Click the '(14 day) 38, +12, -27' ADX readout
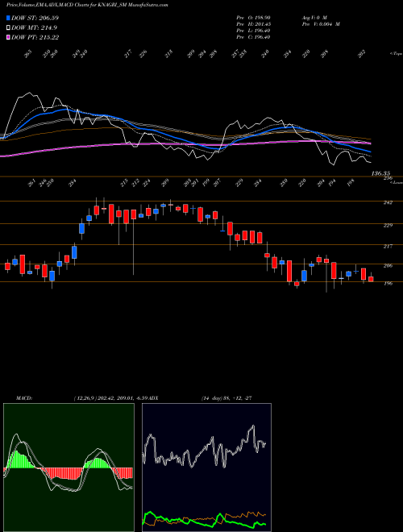403x532 pixels. click(x=226, y=398)
